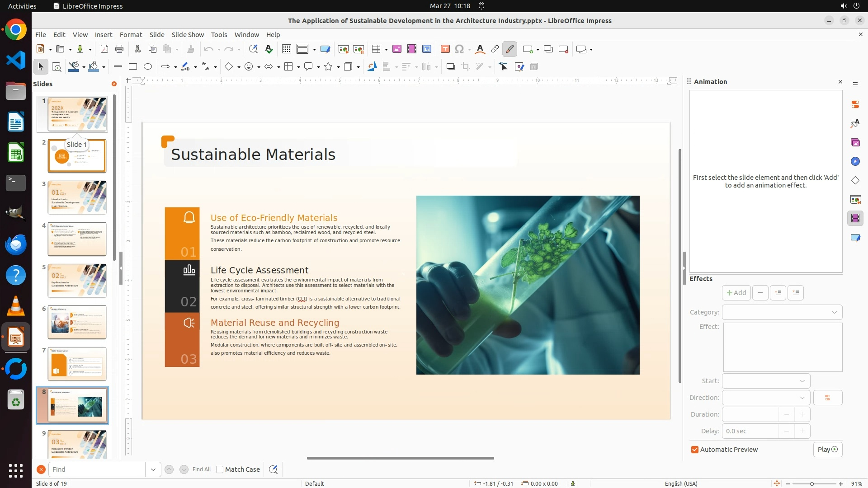This screenshot has height=488, width=868.
Task: Toggle the Automatic Preview checkbox
Action: click(695, 450)
